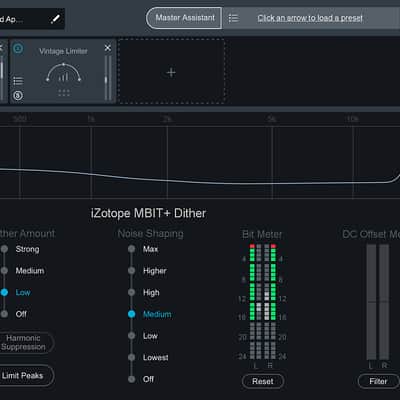Toggle the Vintage Limiter power icon
Viewport: 400px width, 400px height.
coord(18,49)
